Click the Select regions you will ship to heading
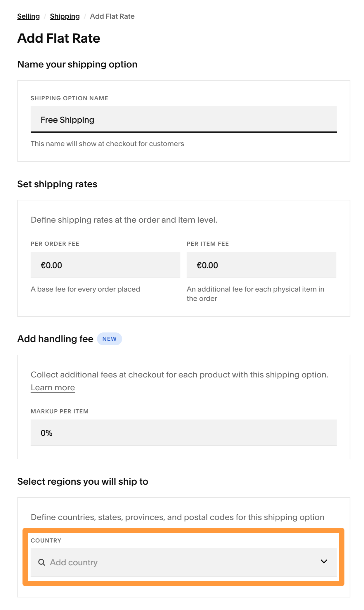This screenshot has width=364, height=610. (x=83, y=481)
